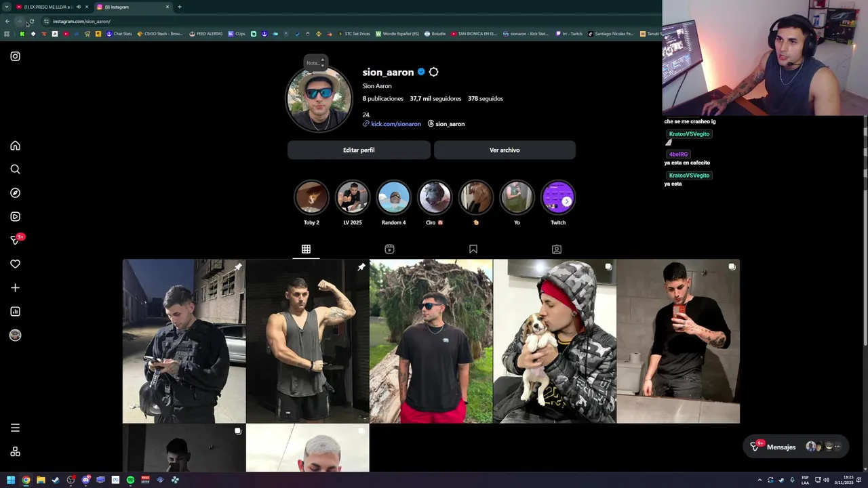Open Messages icon with the 9+ badge in the sidebar

16,239
